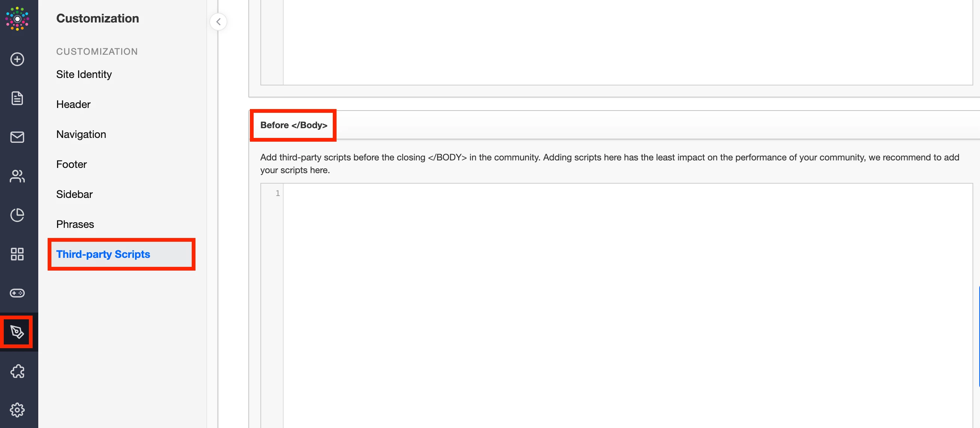Viewport: 980px width, 428px height.
Task: Open the colorful dotted logo home icon
Action: click(x=17, y=19)
